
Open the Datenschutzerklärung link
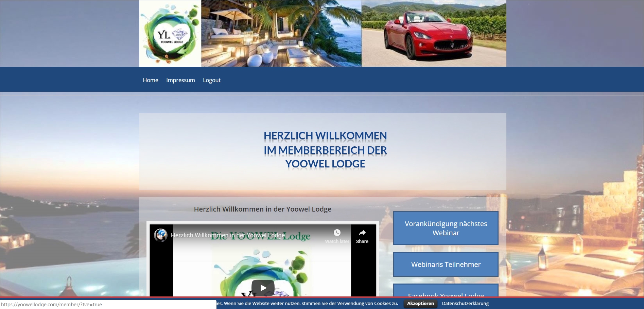(x=465, y=304)
